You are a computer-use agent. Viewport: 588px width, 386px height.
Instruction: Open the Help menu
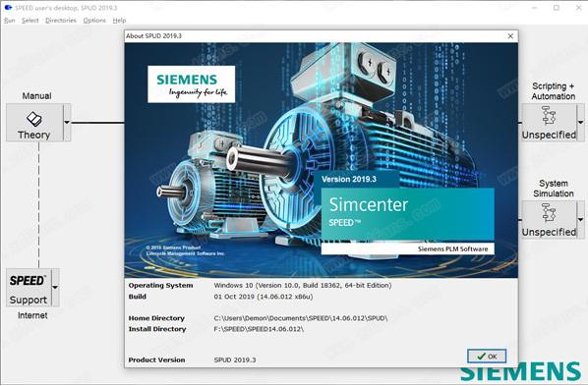pos(119,21)
